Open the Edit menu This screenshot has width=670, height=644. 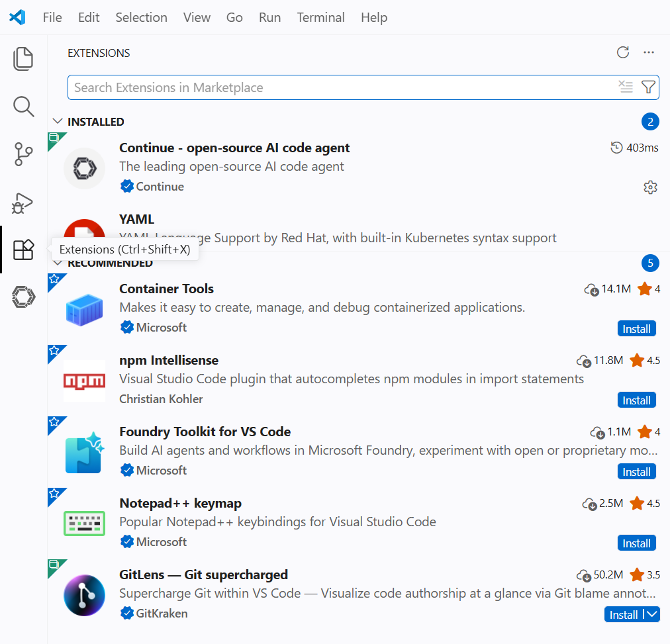(x=89, y=17)
